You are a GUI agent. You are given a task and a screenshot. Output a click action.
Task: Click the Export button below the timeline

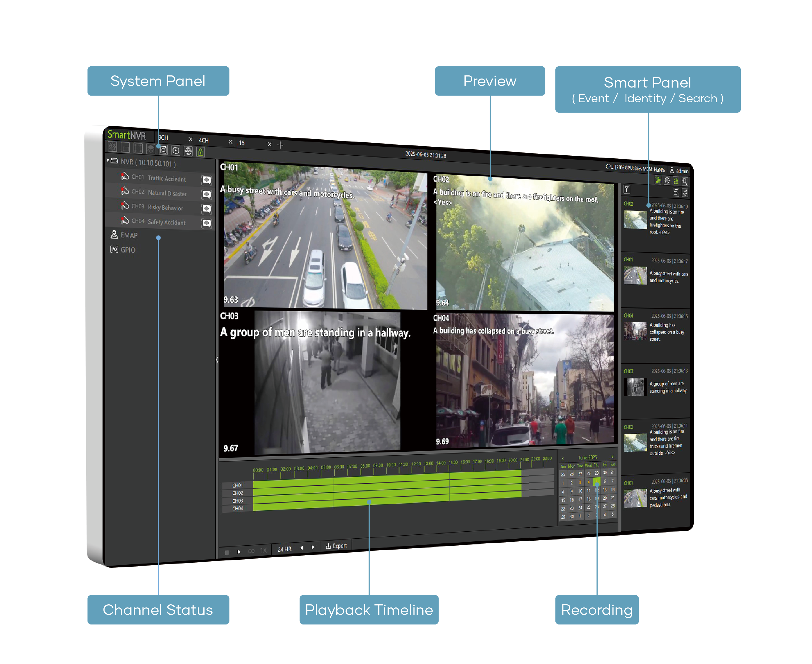tap(336, 545)
